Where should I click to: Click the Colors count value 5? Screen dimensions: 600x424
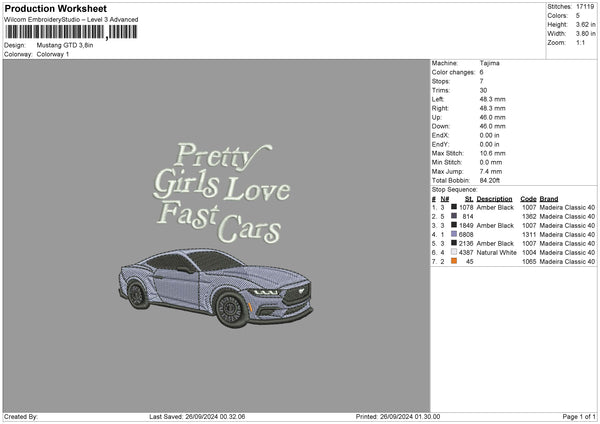point(578,16)
